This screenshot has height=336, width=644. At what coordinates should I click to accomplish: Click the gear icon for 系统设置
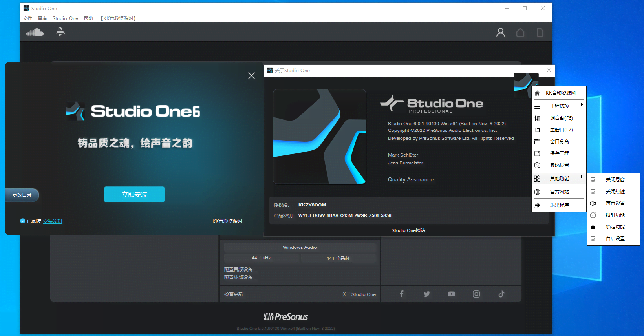pos(537,165)
